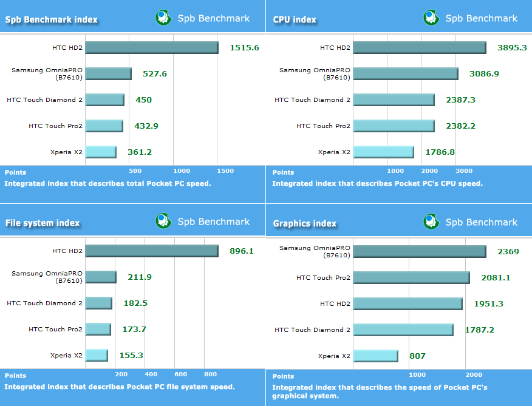The height and width of the screenshot is (406, 532).
Task: Click the Samsung OmniPRO bar in CPU index chart
Action: (406, 73)
